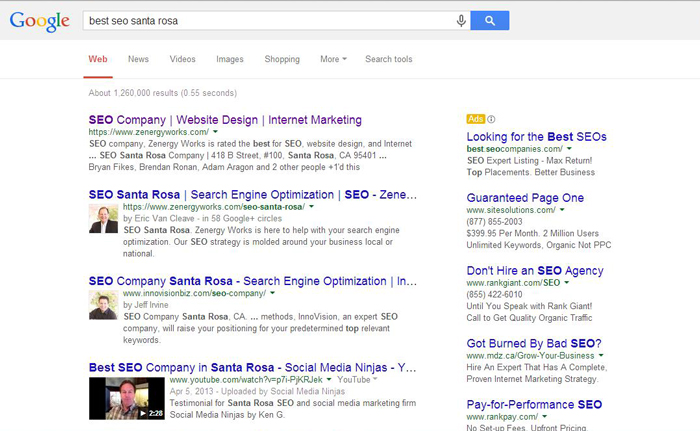Click 'Apr 5, 2013 - Uploaded by Social Media Ninjas' text

coord(257,391)
